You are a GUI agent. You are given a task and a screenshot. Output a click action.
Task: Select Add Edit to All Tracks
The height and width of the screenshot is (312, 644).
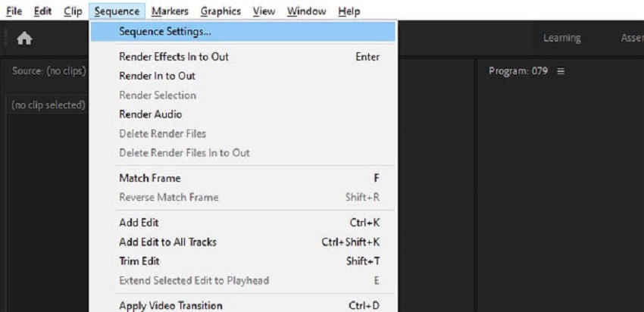167,242
